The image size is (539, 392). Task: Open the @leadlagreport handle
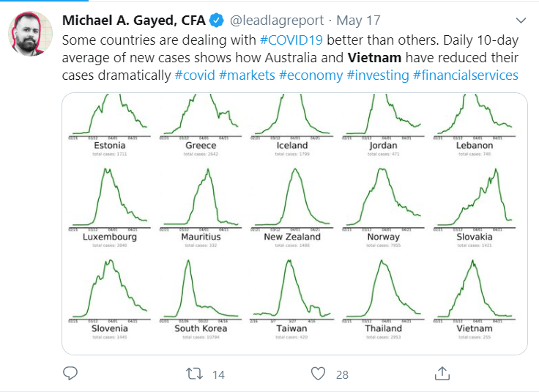(x=277, y=21)
